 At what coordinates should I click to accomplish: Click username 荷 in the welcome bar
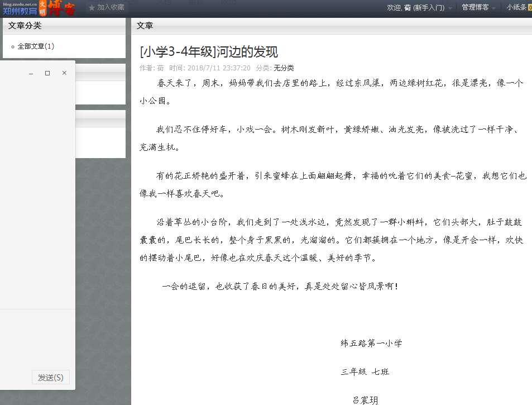coord(408,7)
